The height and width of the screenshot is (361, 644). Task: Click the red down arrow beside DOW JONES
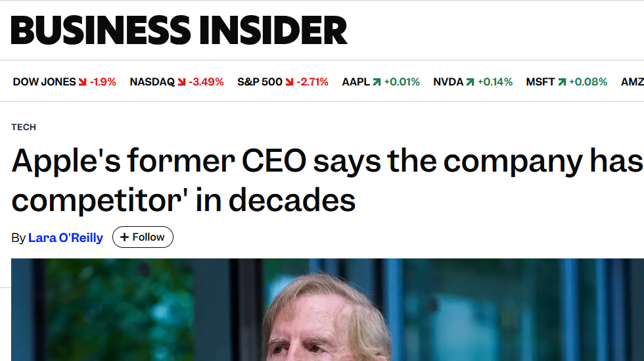pos(82,82)
